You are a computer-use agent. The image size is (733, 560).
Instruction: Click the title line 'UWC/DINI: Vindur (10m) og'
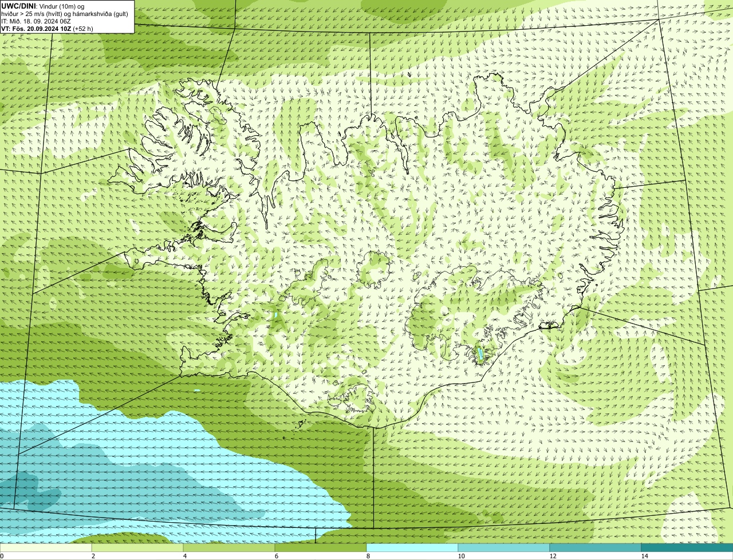pos(43,6)
